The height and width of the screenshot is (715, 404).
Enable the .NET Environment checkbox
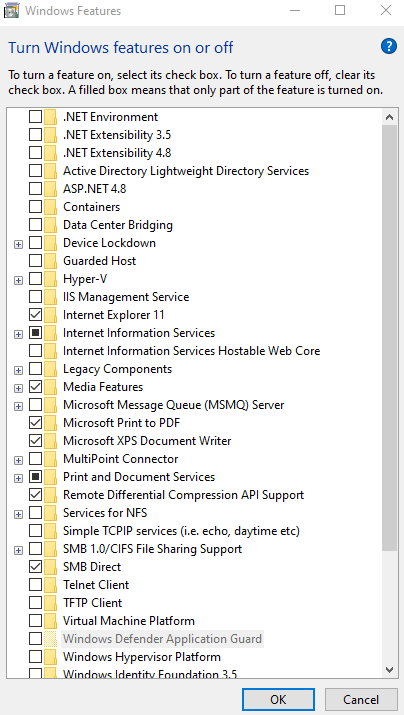point(36,117)
